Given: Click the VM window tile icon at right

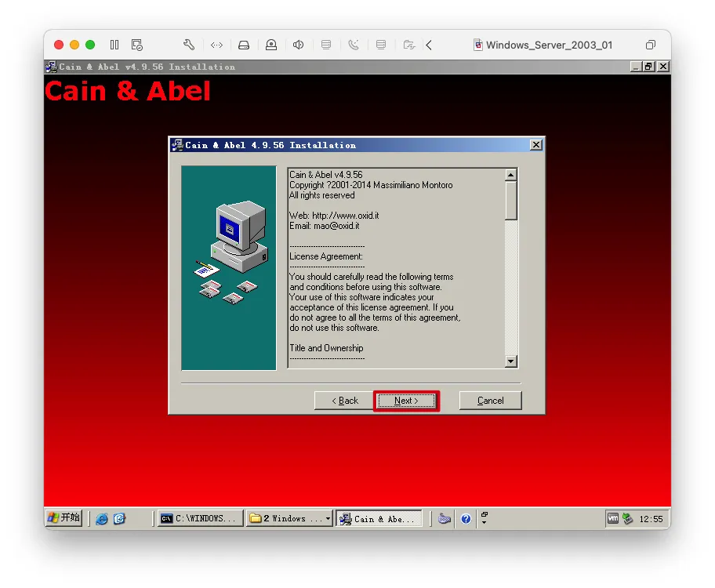Looking at the screenshot, I should pyautogui.click(x=651, y=45).
